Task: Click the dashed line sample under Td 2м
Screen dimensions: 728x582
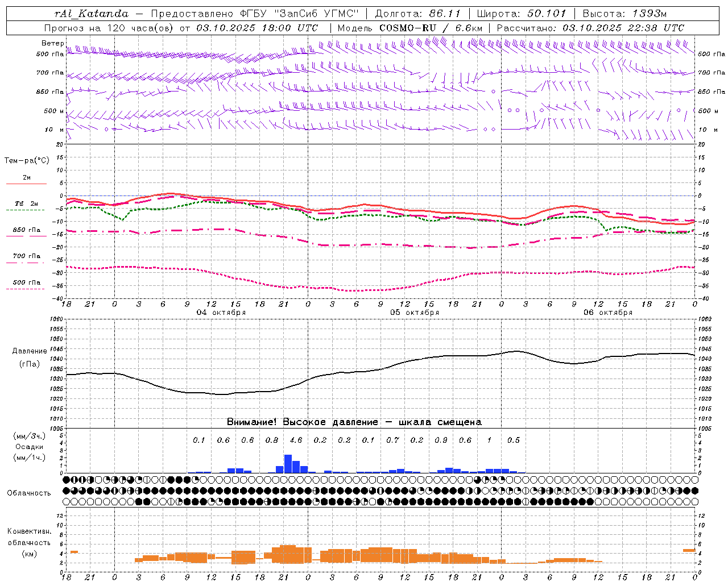Action: (x=26, y=210)
